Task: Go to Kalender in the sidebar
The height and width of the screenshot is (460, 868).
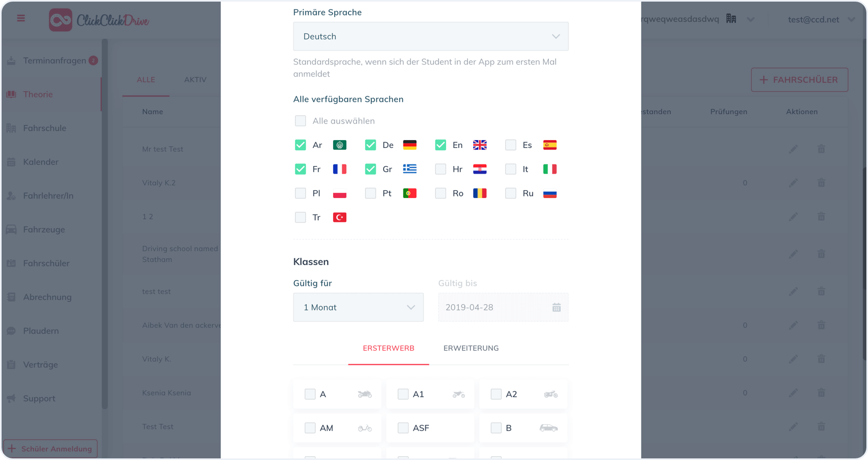Action: (x=40, y=162)
